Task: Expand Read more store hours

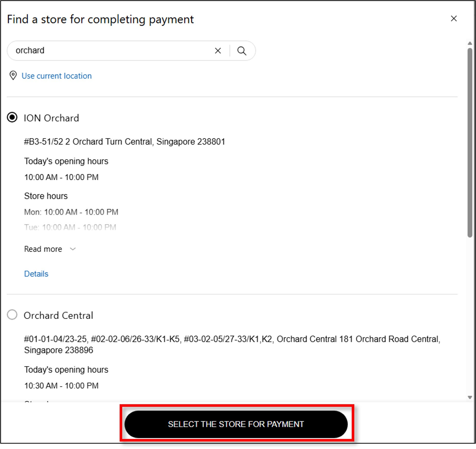Action: click(50, 249)
